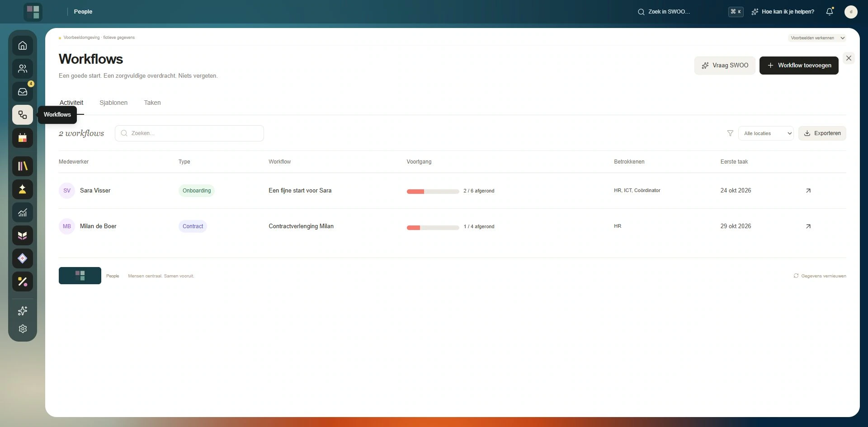Click the Betrokkenen column header
Viewport: 868px width, 427px height.
point(629,162)
